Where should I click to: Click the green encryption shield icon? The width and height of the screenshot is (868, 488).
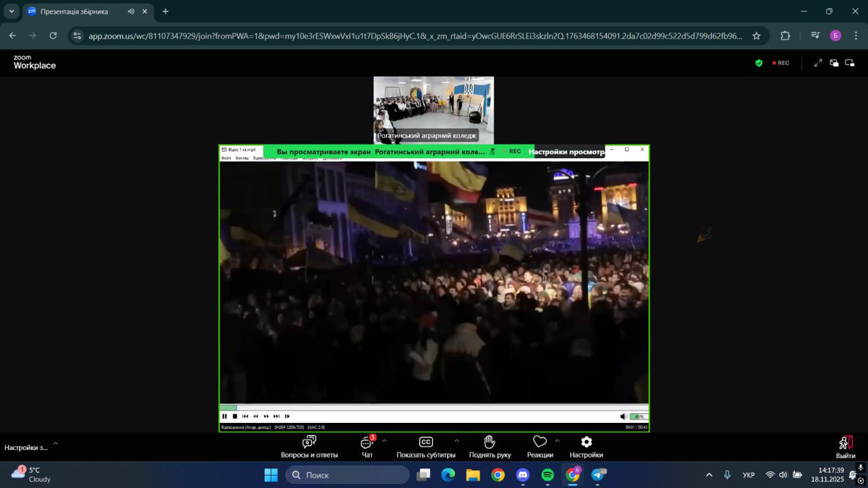point(759,63)
